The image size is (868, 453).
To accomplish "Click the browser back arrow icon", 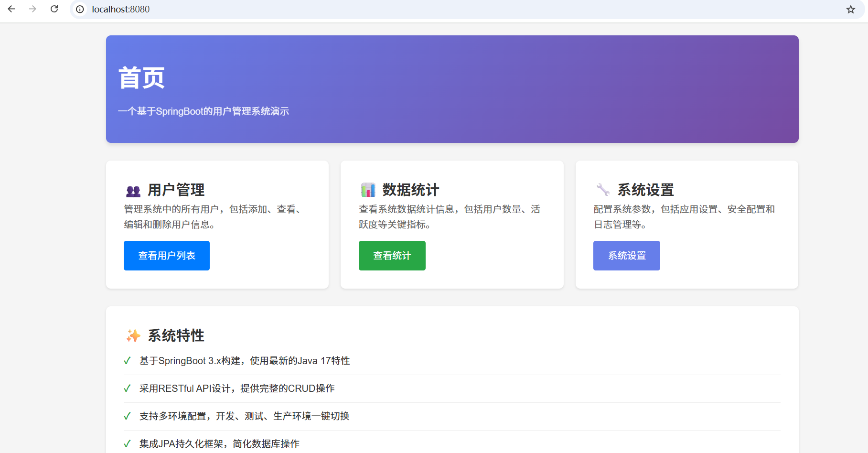I will 11,9.
